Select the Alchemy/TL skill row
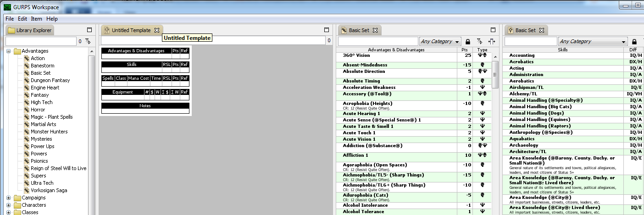Screen dimensions: 644x215 point(573,94)
